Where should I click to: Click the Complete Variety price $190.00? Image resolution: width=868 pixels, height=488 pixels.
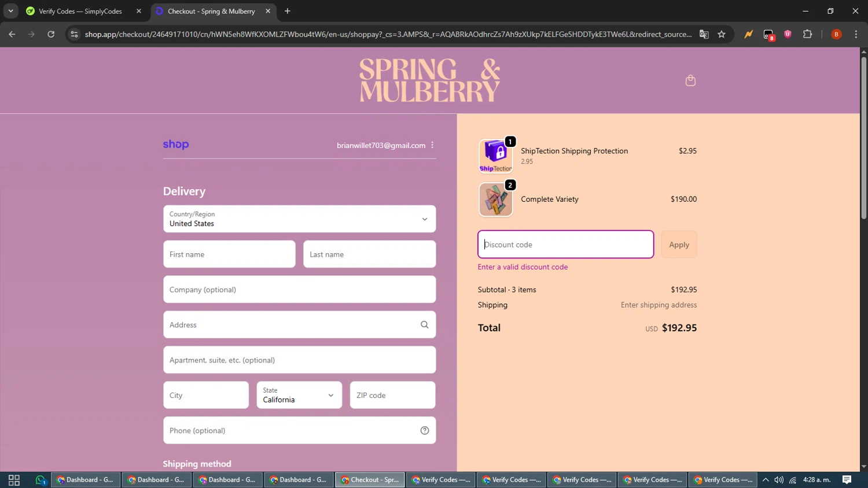coord(683,199)
